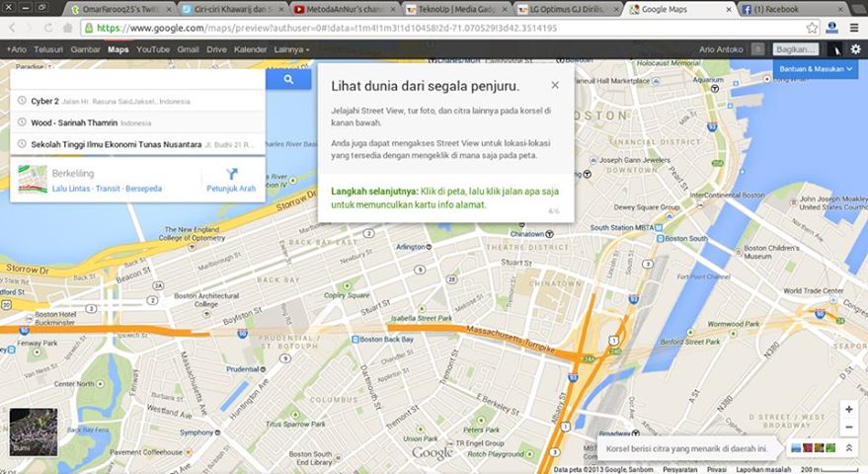Expand the Bantuan & Masukan dropdown
868x474 pixels.
(816, 69)
